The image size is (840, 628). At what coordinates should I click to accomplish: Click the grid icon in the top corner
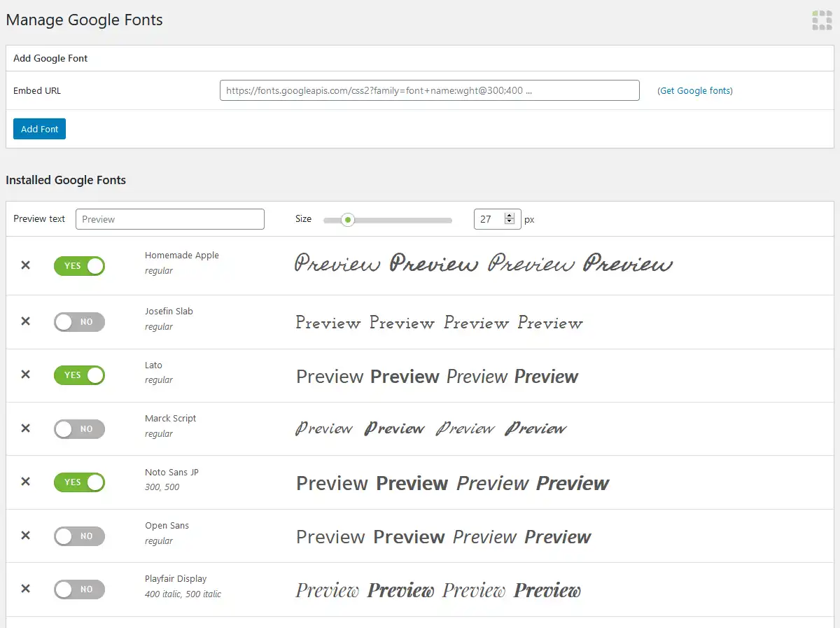pyautogui.click(x=821, y=20)
